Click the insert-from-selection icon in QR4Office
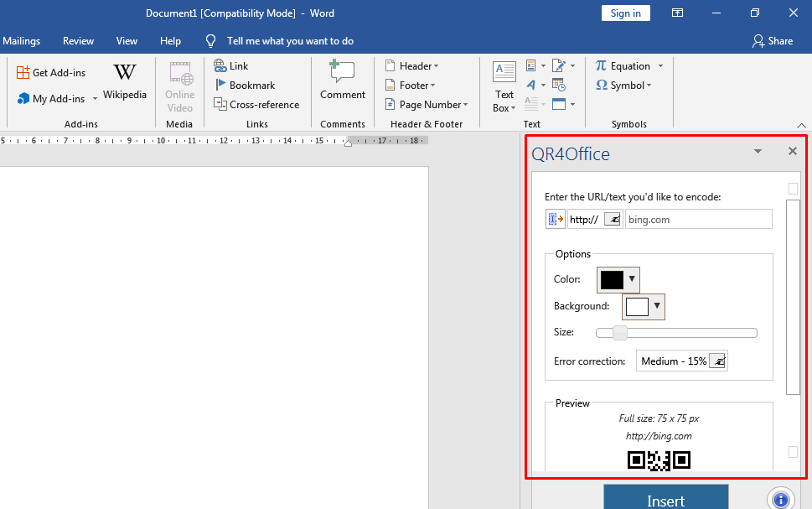 click(x=555, y=219)
